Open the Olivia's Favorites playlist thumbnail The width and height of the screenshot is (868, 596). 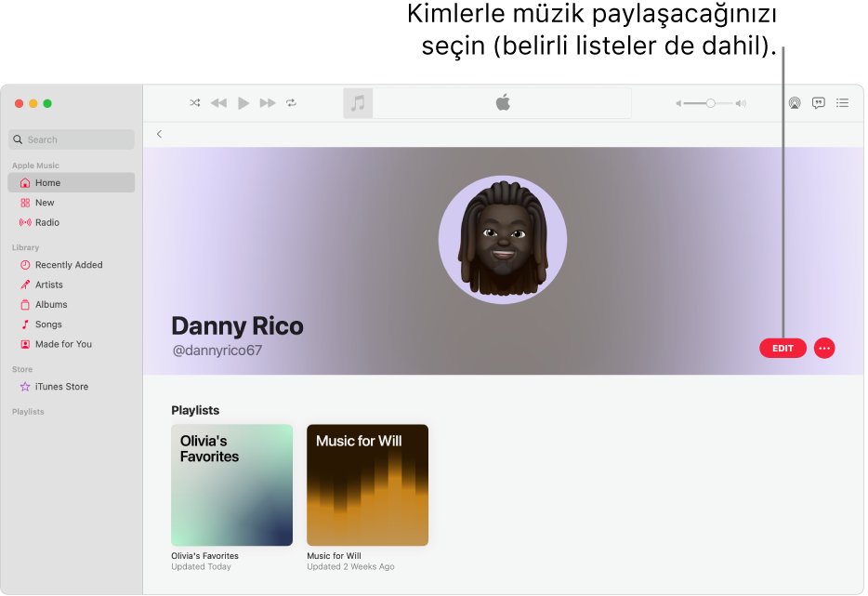point(231,484)
